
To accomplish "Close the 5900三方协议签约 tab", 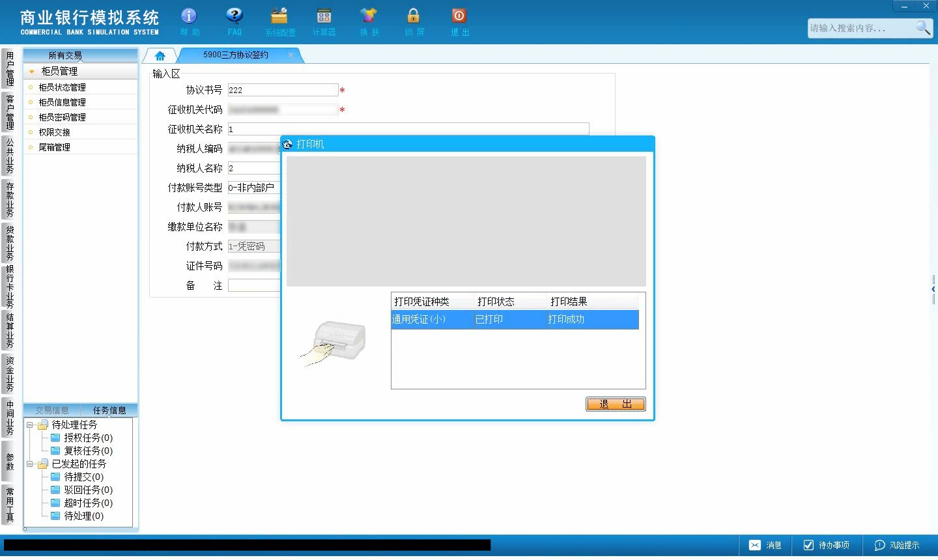I will pyautogui.click(x=291, y=55).
